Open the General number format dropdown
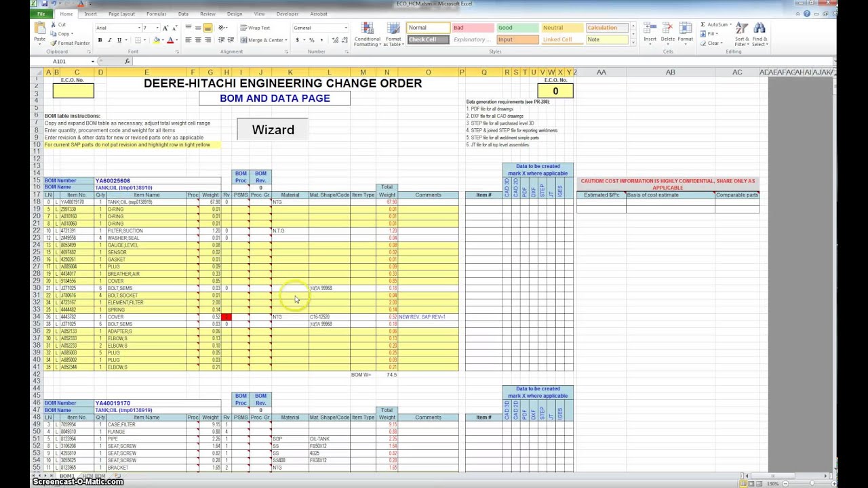 pos(346,28)
